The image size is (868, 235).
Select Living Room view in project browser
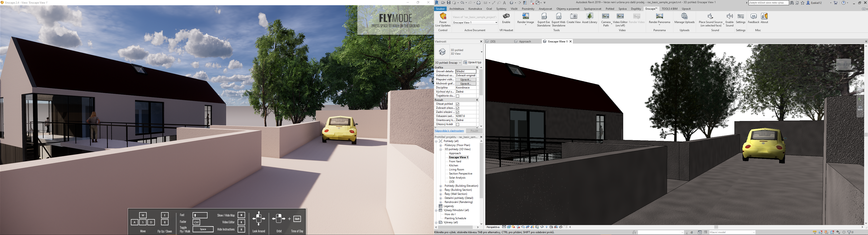click(x=457, y=170)
